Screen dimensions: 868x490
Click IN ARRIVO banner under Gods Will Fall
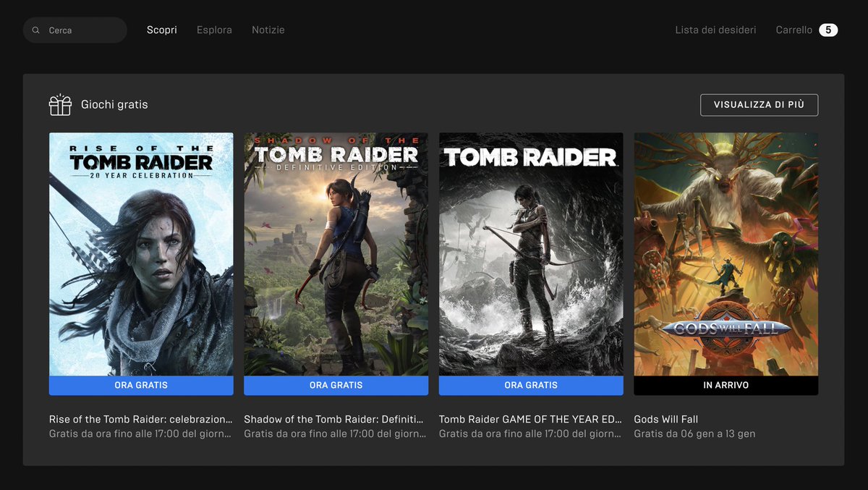[726, 386]
